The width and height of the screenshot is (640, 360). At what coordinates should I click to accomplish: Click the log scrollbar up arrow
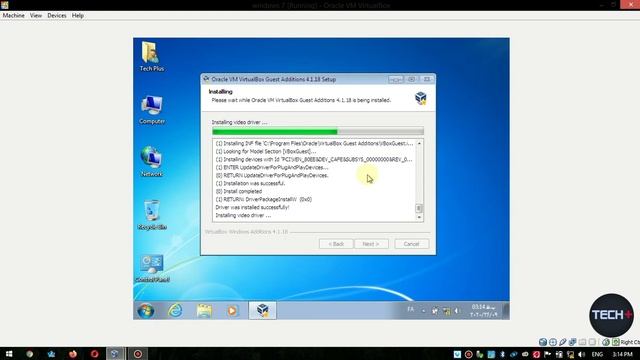[419, 144]
